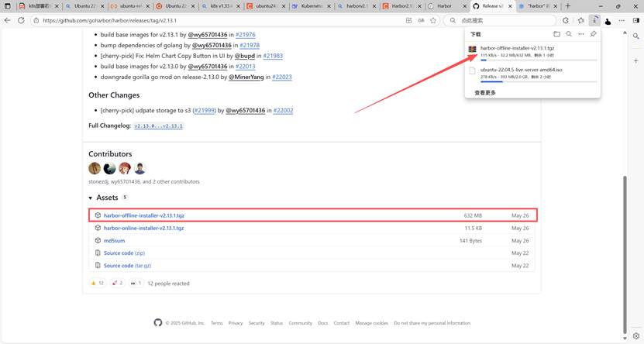Click the second contributor avatar
The image size is (644, 344).
110,168
